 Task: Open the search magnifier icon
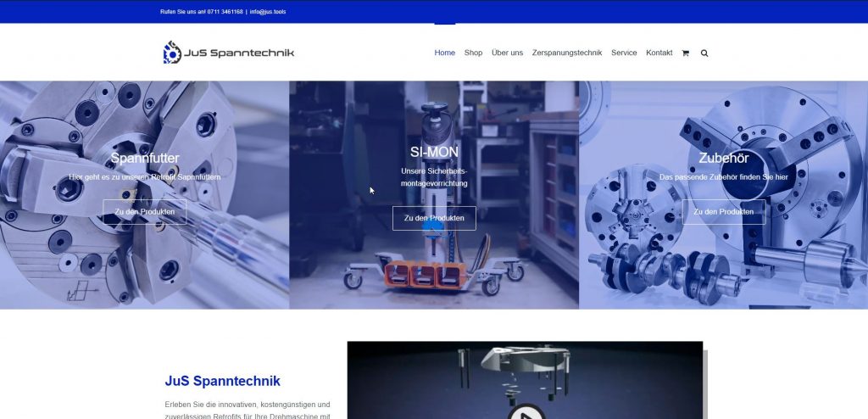point(704,53)
